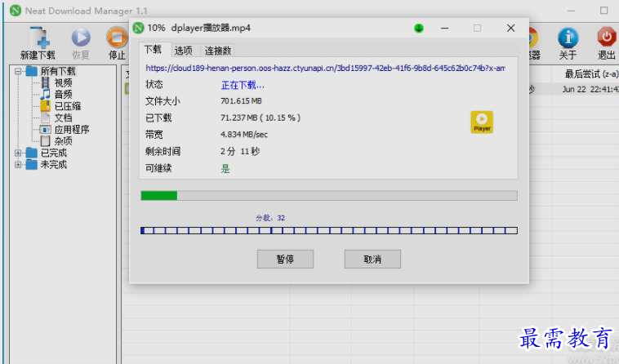Click the download URL link
The height and width of the screenshot is (364, 619).
coord(325,69)
